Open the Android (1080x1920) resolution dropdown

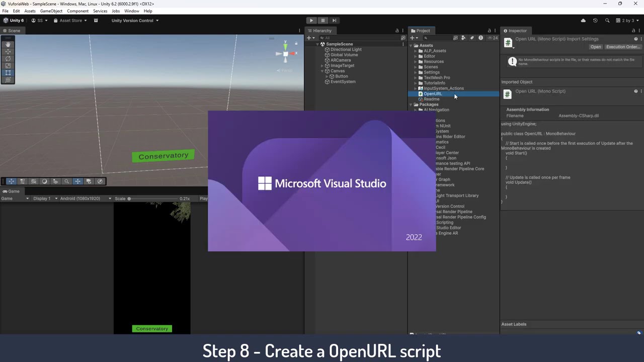coord(86,199)
